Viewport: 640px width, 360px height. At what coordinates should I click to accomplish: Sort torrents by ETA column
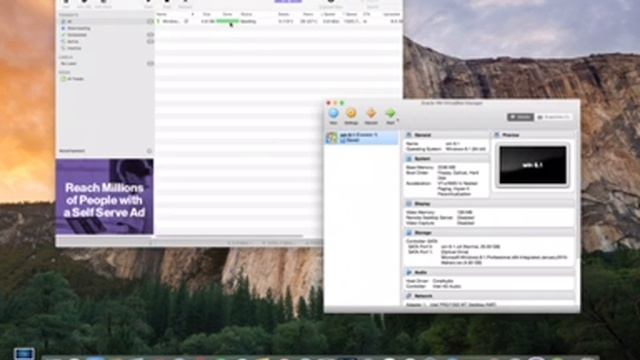tap(367, 14)
